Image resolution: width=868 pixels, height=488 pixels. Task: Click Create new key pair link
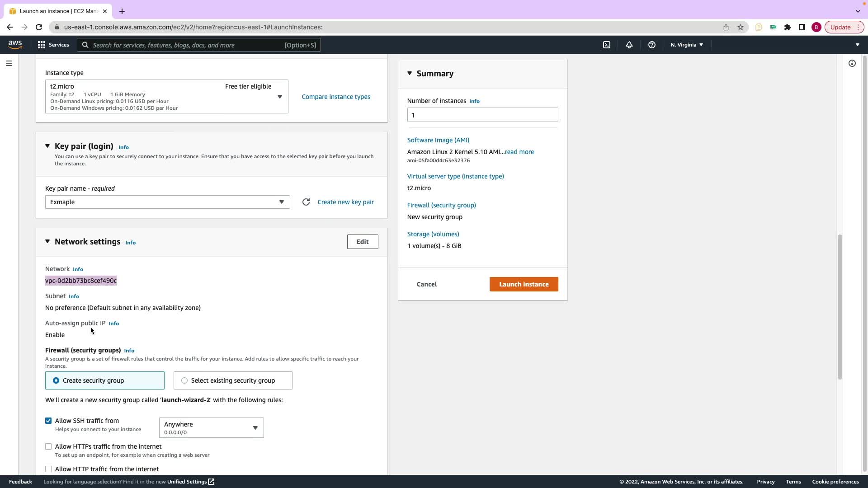[345, 202]
